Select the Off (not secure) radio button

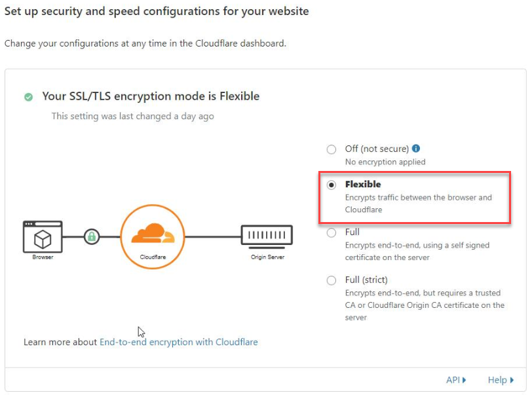[x=331, y=149]
